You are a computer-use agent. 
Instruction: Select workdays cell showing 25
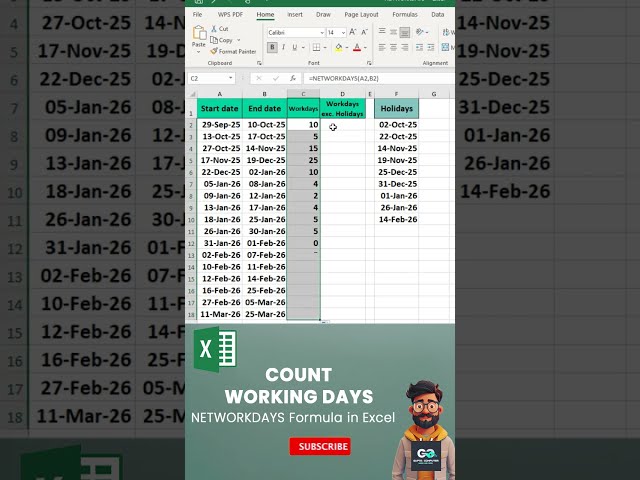click(x=303, y=160)
